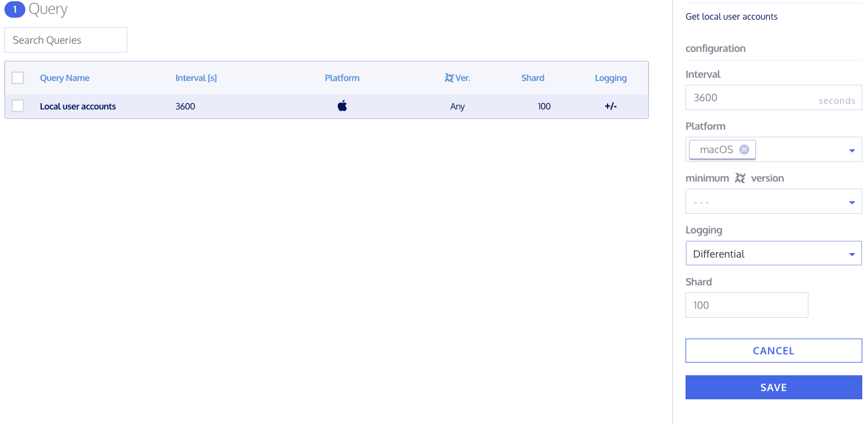
Task: Tick the select-all checkbox in table header
Action: (18, 78)
